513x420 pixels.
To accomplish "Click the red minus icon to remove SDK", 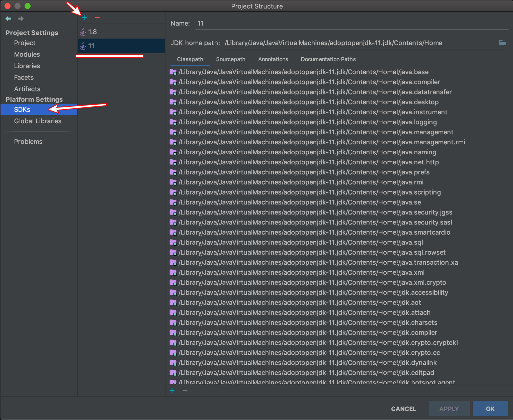I will [x=97, y=18].
